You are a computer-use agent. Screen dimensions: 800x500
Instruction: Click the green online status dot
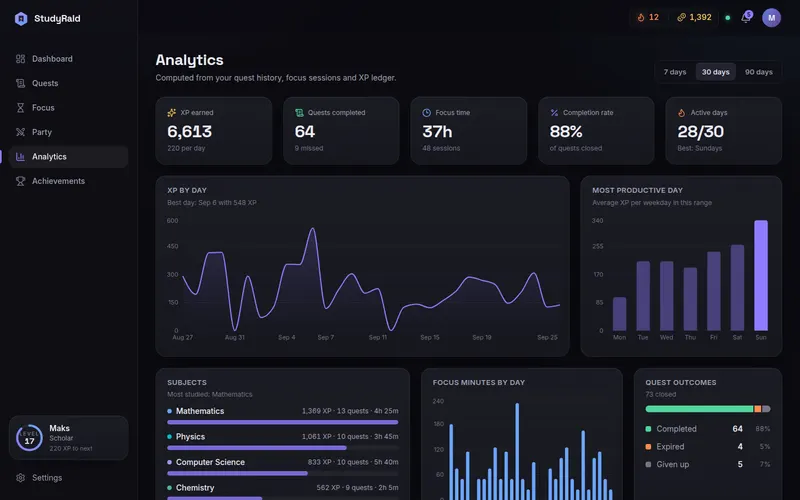(x=728, y=18)
